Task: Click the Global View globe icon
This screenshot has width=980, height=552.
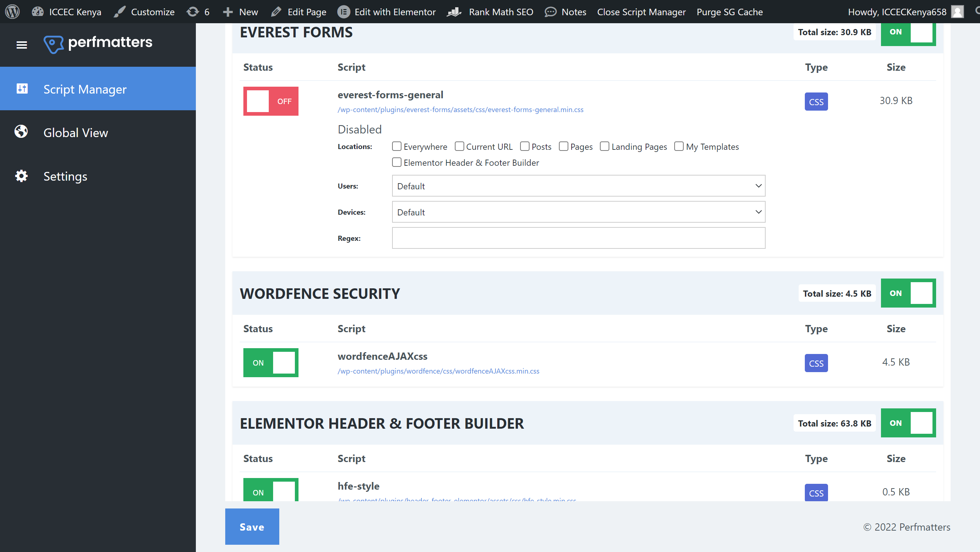Action: click(x=21, y=132)
